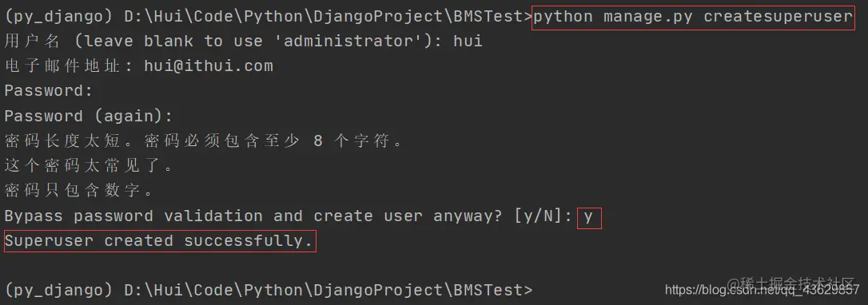The image size is (868, 305).
Task: Click the '用户名' username prompt label
Action: 32,41
